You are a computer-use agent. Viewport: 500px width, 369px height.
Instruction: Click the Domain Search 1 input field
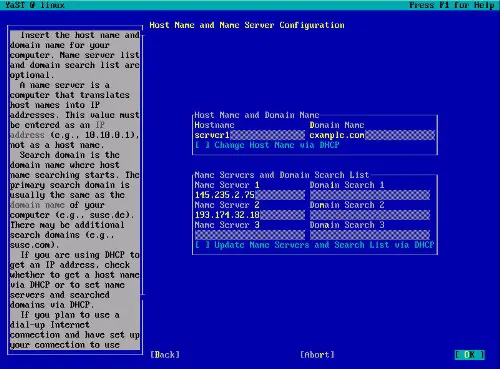pos(370,195)
